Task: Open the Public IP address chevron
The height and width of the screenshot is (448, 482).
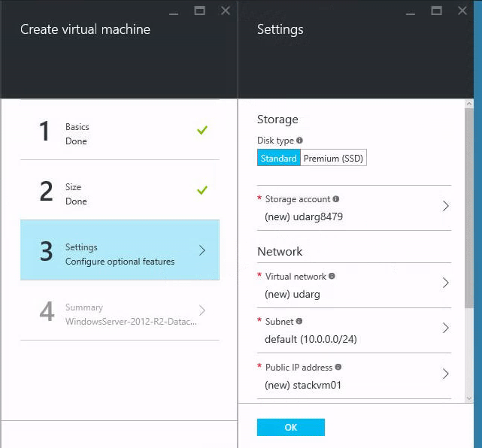Action: click(445, 374)
